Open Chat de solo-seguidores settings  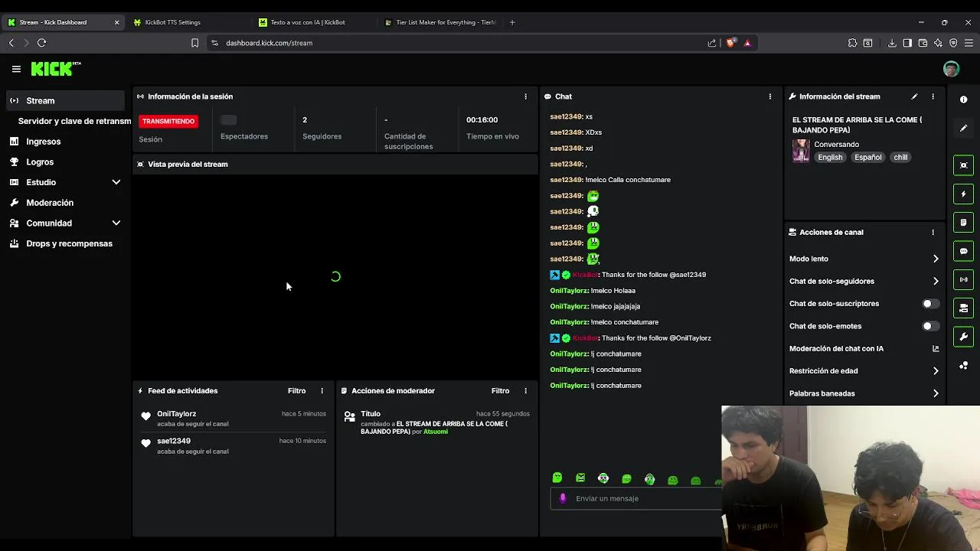pyautogui.click(x=864, y=282)
